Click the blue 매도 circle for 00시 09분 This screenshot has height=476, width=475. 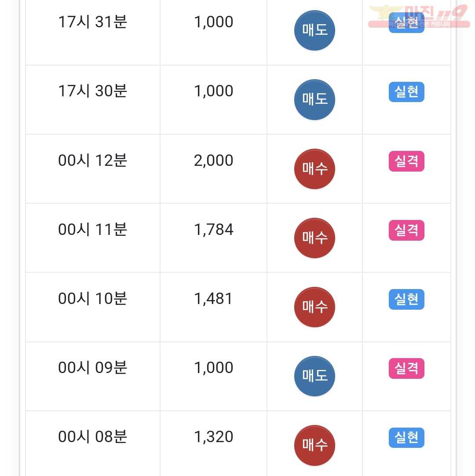tap(314, 376)
